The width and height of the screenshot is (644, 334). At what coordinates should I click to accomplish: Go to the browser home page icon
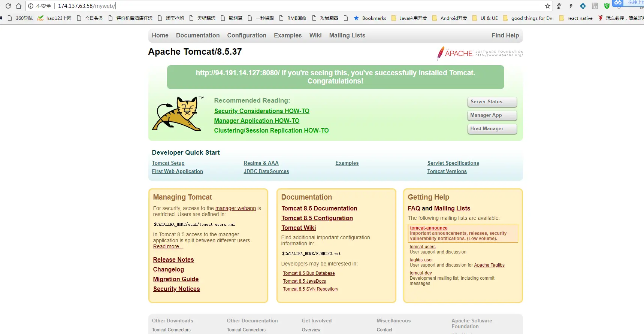19,6
